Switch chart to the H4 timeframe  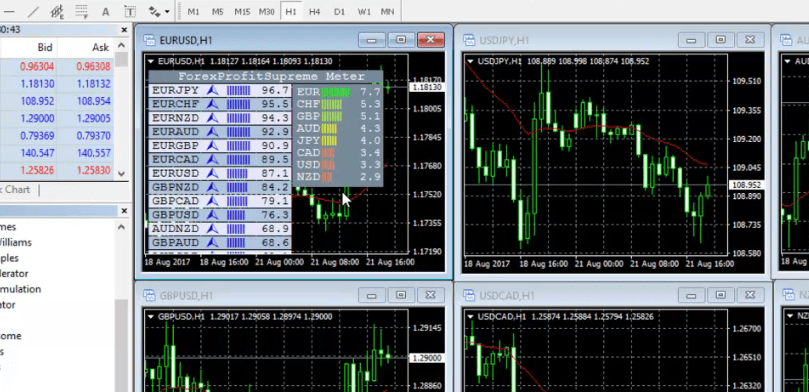[x=314, y=11]
